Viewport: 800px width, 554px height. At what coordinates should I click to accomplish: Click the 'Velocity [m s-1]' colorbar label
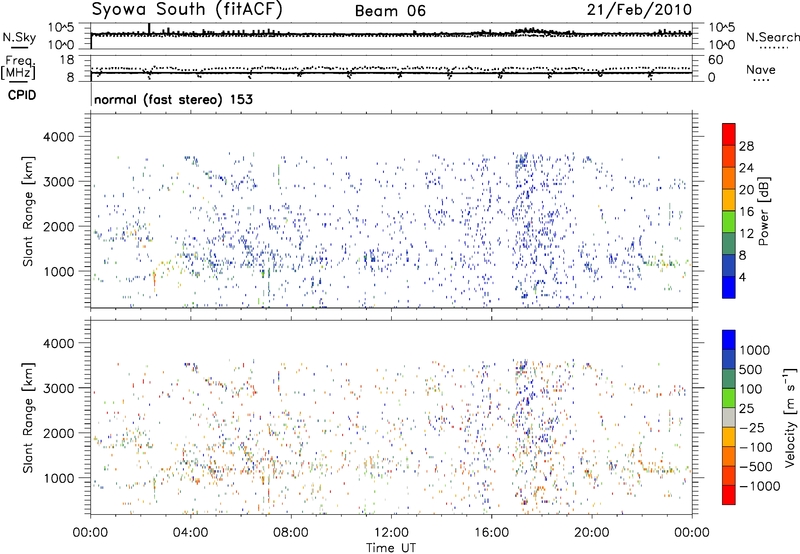pos(790,417)
